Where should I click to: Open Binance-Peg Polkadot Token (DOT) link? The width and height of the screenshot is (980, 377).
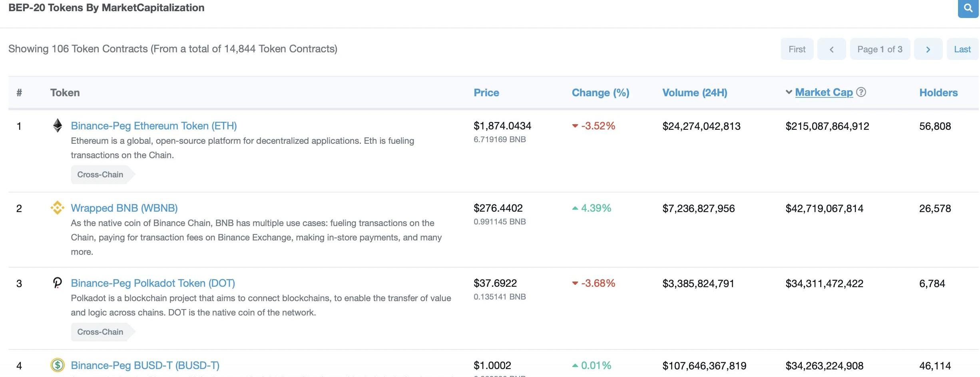[x=153, y=283]
